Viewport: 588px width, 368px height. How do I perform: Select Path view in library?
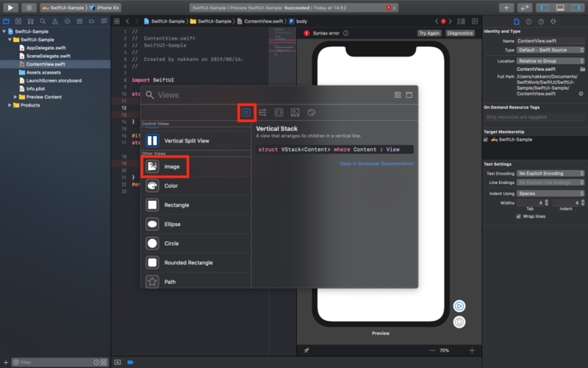click(196, 281)
